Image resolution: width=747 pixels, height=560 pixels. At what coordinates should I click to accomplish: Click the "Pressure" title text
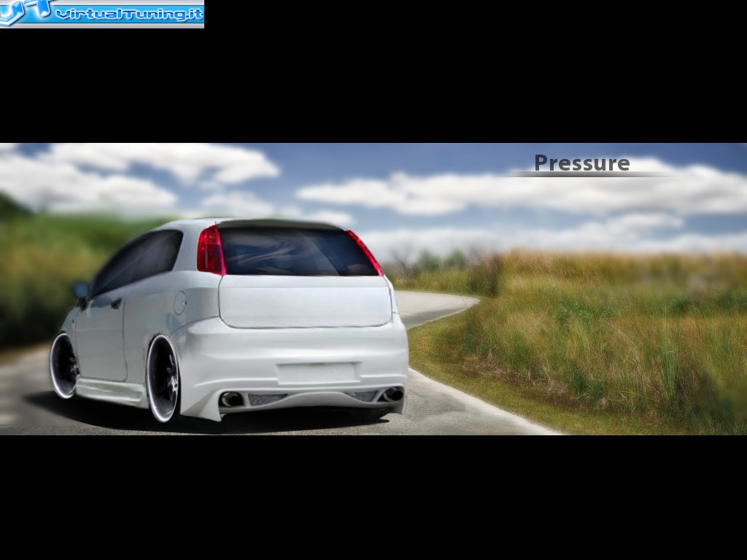tap(581, 163)
